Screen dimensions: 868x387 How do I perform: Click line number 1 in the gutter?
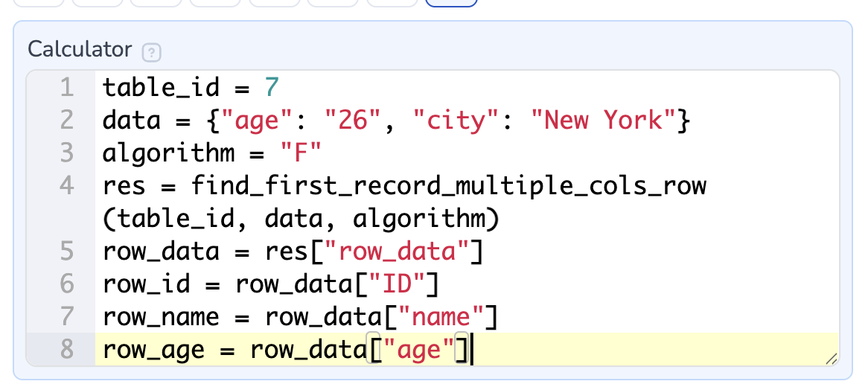pyautogui.click(x=67, y=88)
